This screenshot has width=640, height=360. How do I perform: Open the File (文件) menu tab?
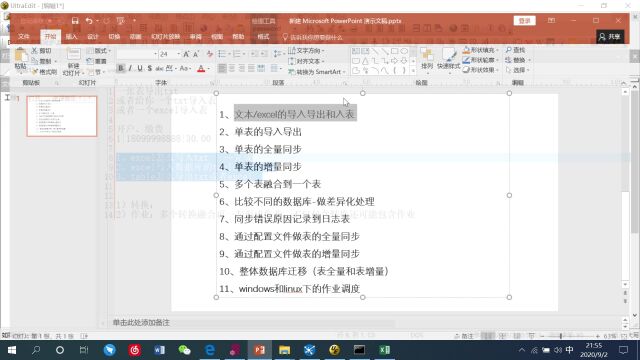coord(24,37)
